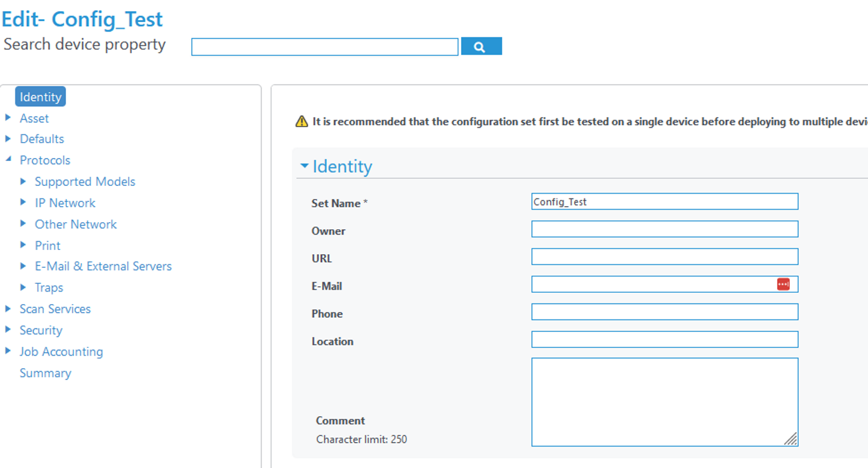
Task: Click the yellow warning triangle icon
Action: point(302,122)
